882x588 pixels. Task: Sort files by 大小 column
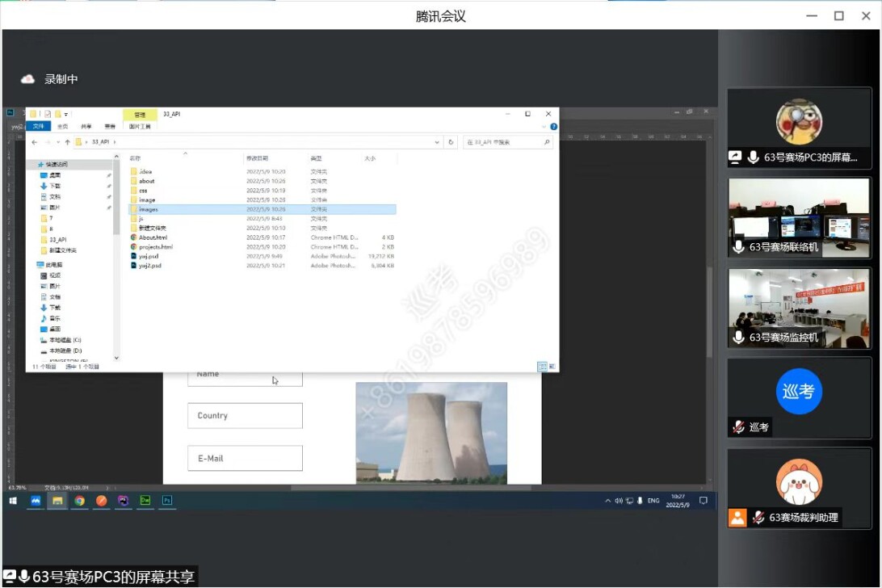(370, 158)
